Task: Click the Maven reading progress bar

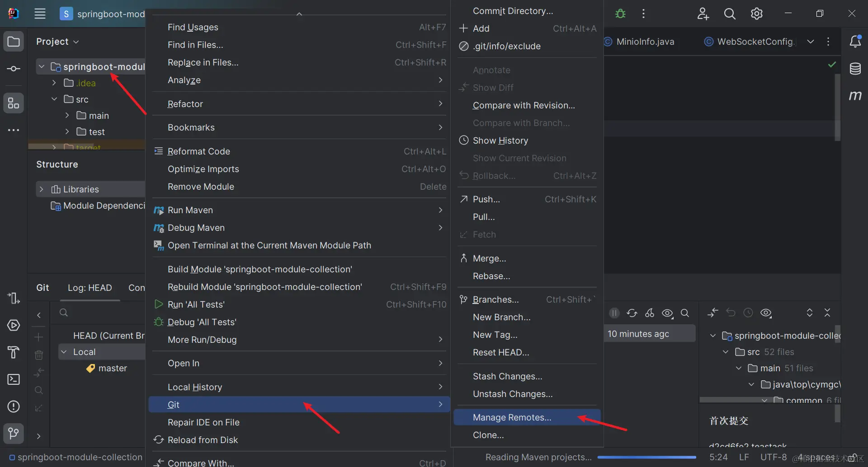Action: [x=646, y=458]
